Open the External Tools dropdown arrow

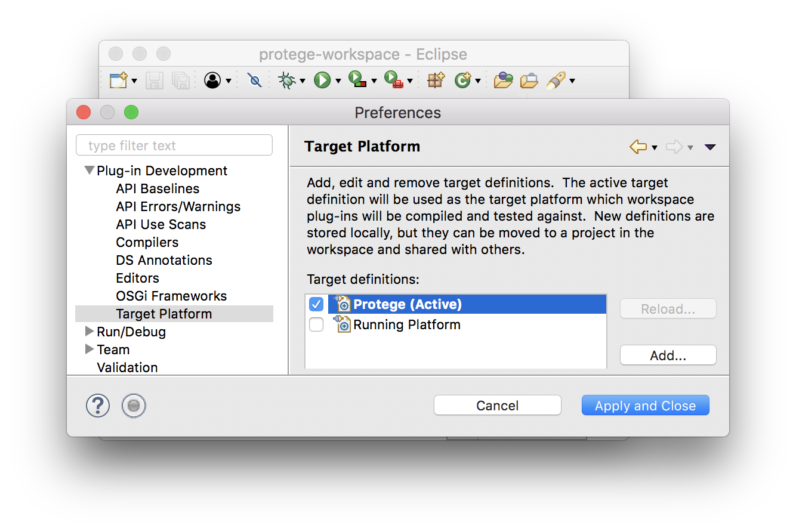(410, 81)
